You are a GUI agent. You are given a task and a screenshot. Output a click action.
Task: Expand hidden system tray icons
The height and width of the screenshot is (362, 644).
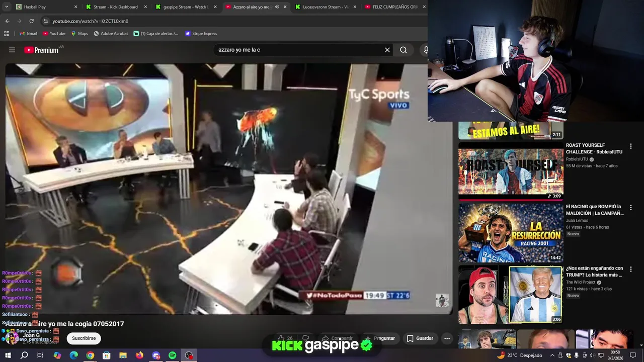tap(552, 355)
